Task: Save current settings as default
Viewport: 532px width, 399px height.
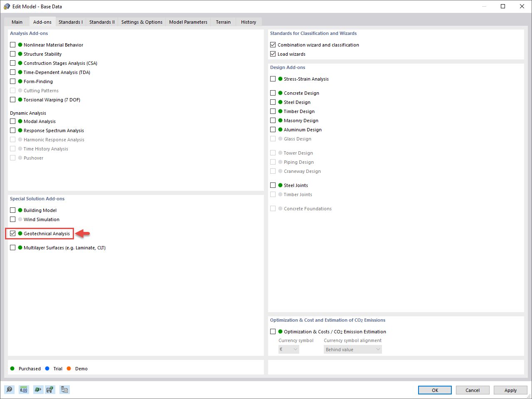Action: (50, 389)
